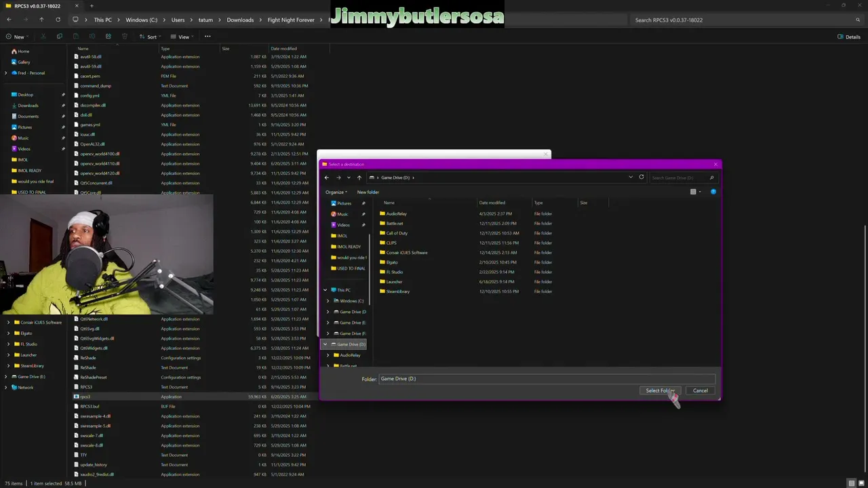Go back in the RPCS3 Explorer window
The width and height of the screenshot is (868, 488).
9,20
